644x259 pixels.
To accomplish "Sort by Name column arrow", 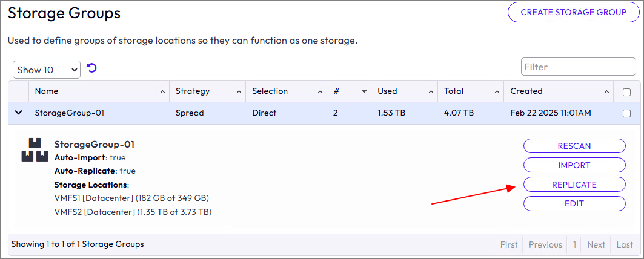I will tap(162, 92).
